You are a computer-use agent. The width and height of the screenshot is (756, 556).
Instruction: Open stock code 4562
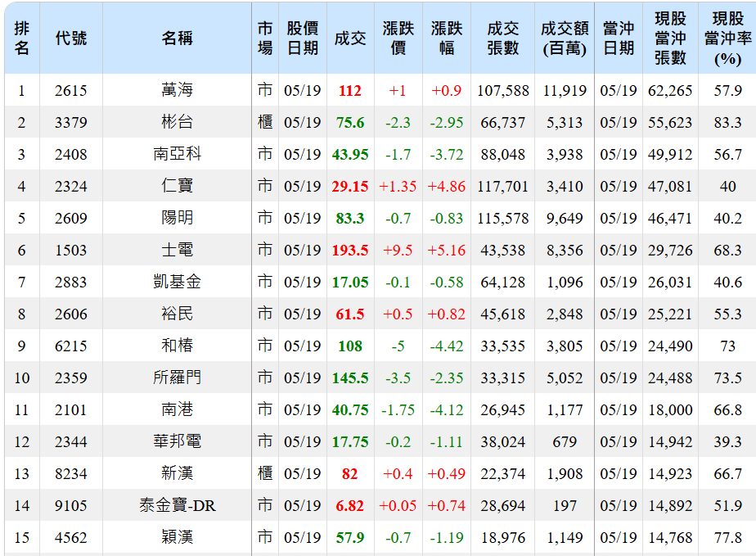tap(71, 537)
